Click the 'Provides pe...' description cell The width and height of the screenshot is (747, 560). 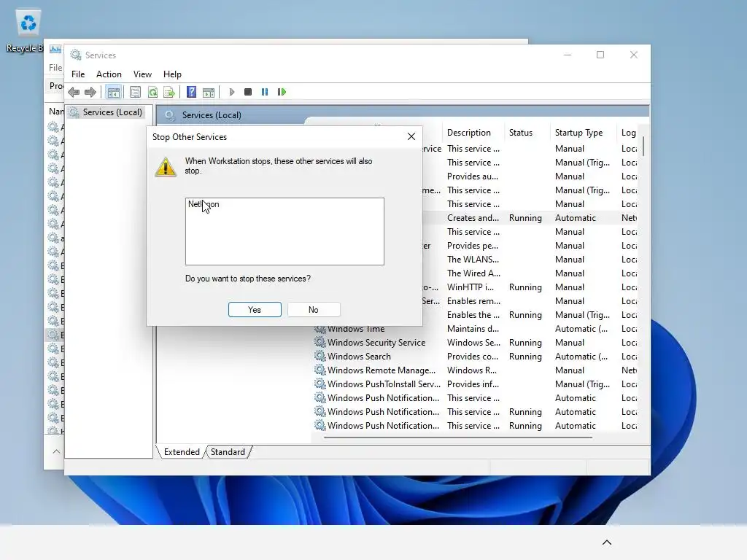pyautogui.click(x=473, y=245)
